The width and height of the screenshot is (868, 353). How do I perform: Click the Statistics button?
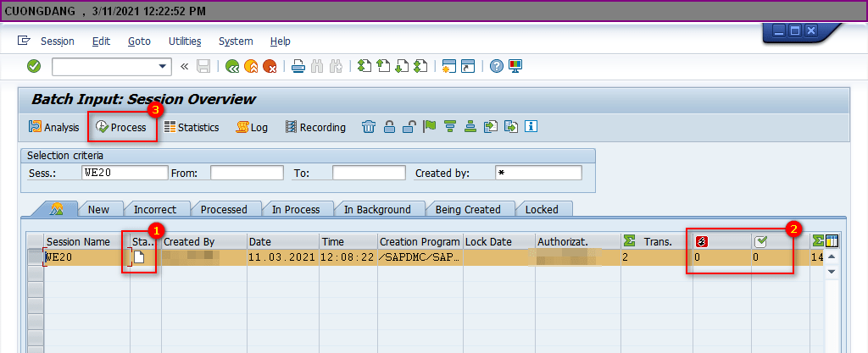click(x=192, y=127)
